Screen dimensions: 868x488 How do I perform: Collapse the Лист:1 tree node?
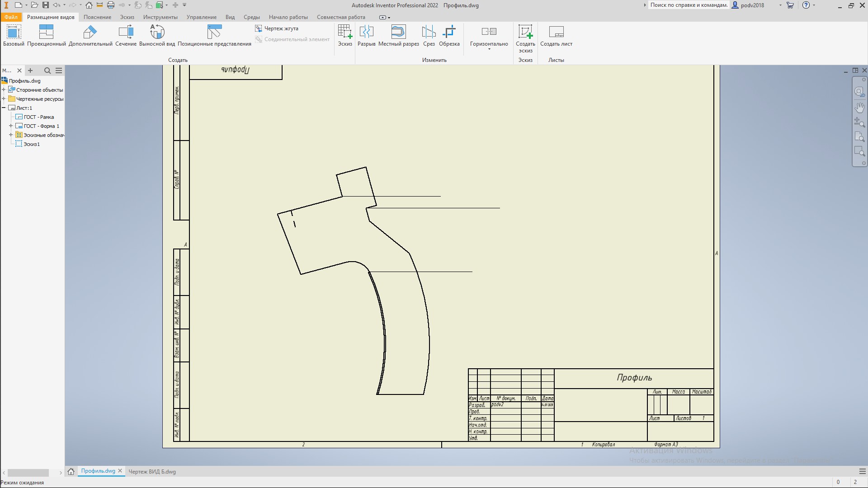pos(4,108)
